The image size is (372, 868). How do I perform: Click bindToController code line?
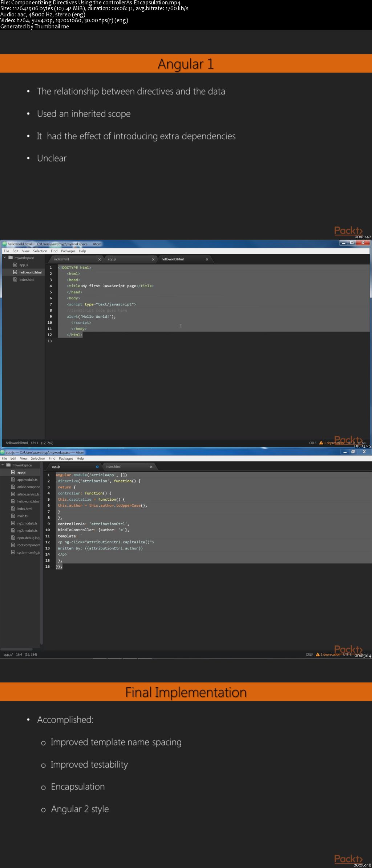point(93,530)
